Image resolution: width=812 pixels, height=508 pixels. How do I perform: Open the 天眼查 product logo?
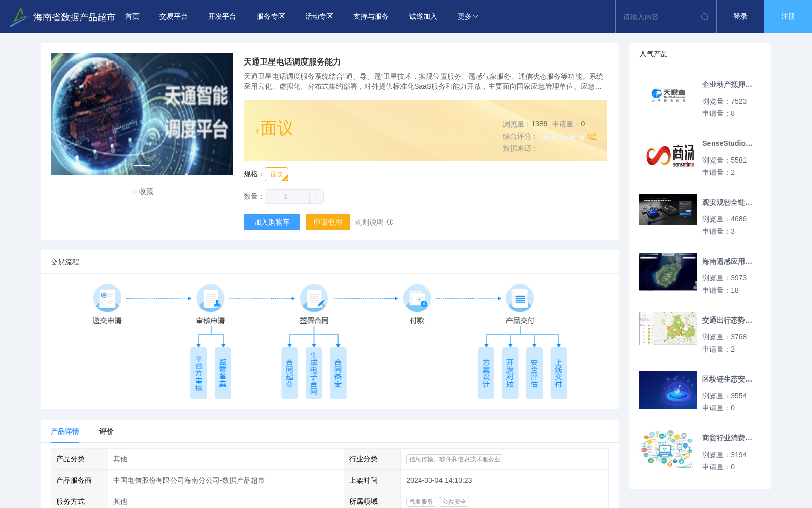668,96
